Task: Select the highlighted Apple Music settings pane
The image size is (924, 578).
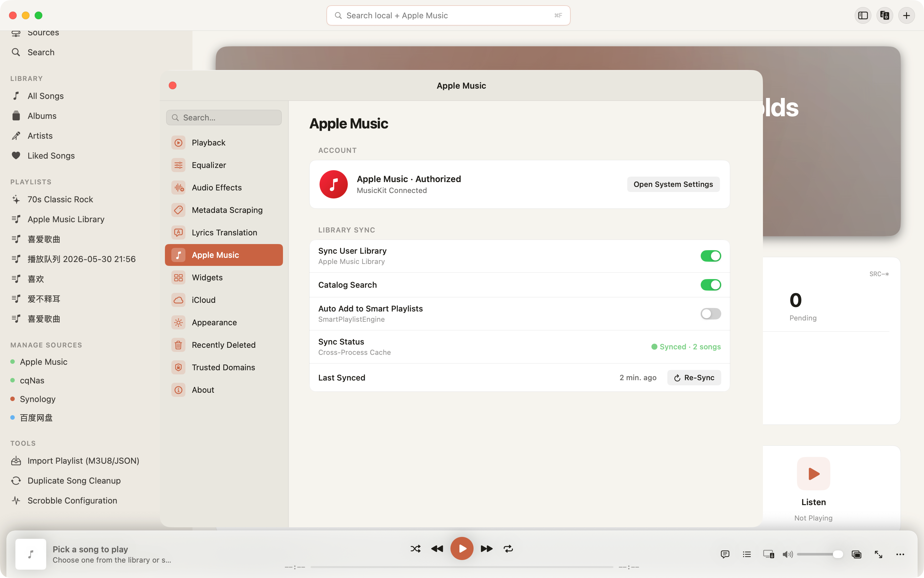Action: [x=224, y=255]
